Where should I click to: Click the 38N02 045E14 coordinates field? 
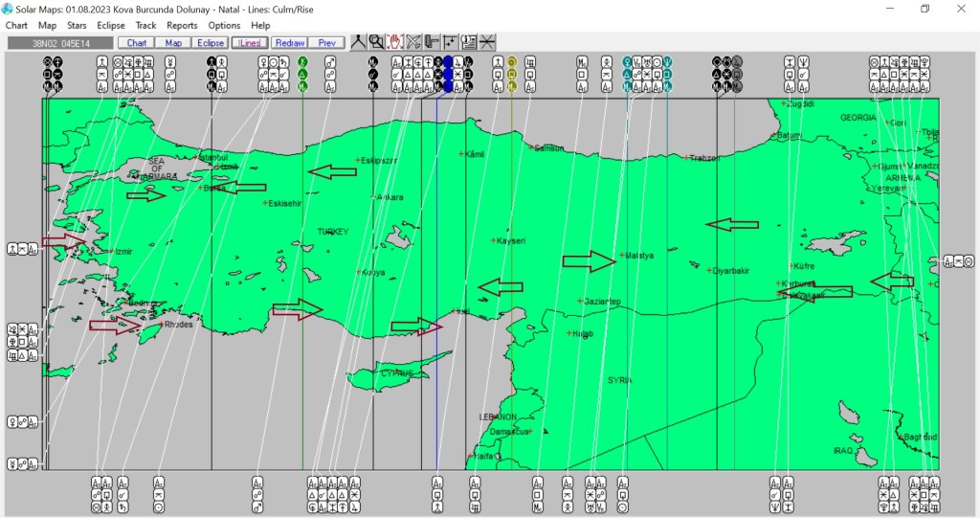59,43
